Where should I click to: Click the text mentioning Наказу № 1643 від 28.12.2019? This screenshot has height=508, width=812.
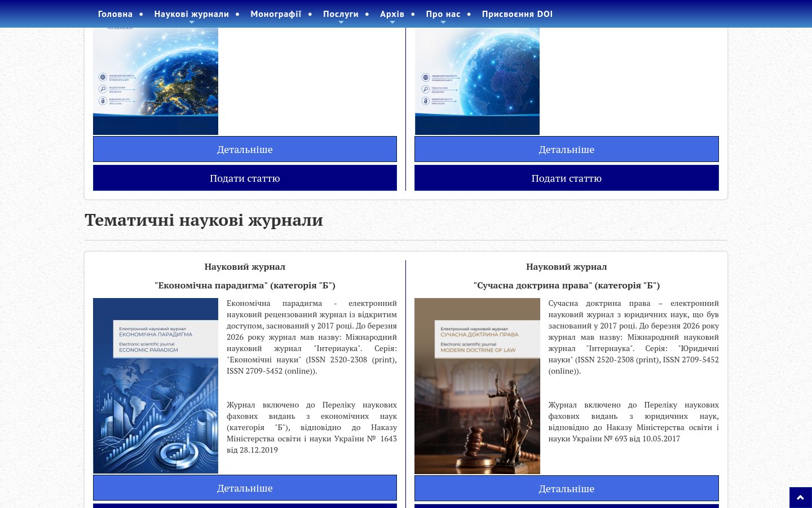click(x=312, y=427)
